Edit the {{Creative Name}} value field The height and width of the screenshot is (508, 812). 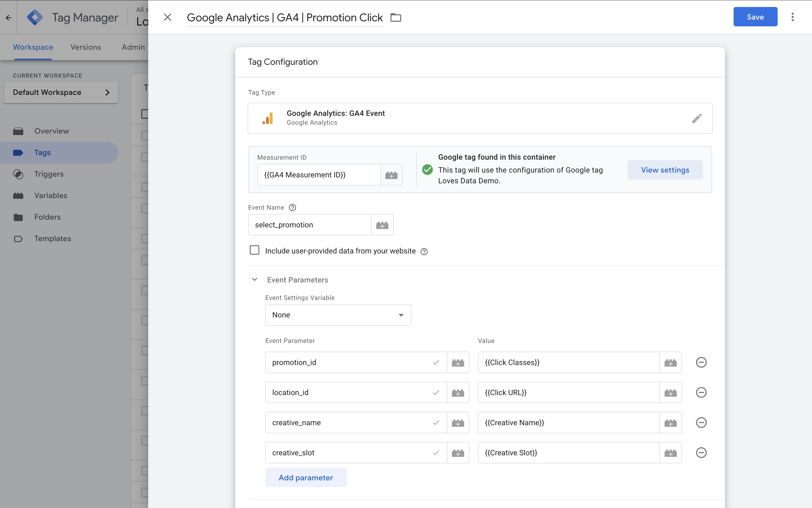pyautogui.click(x=569, y=423)
